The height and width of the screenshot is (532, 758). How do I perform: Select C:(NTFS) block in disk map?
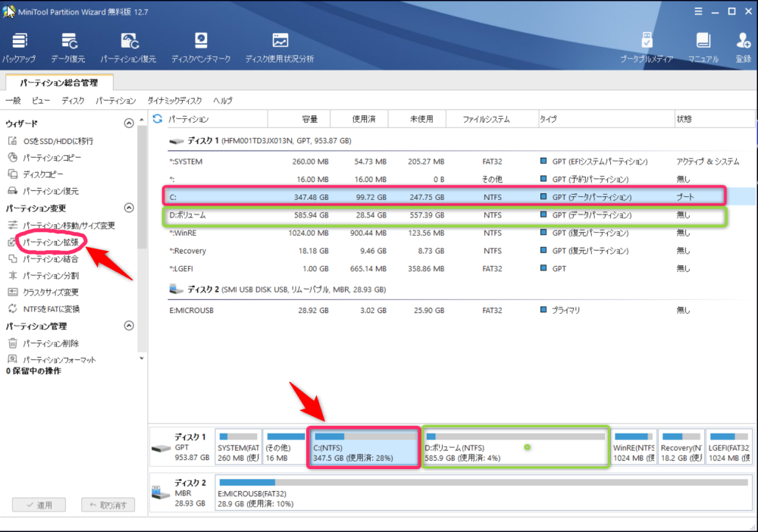pos(364,447)
